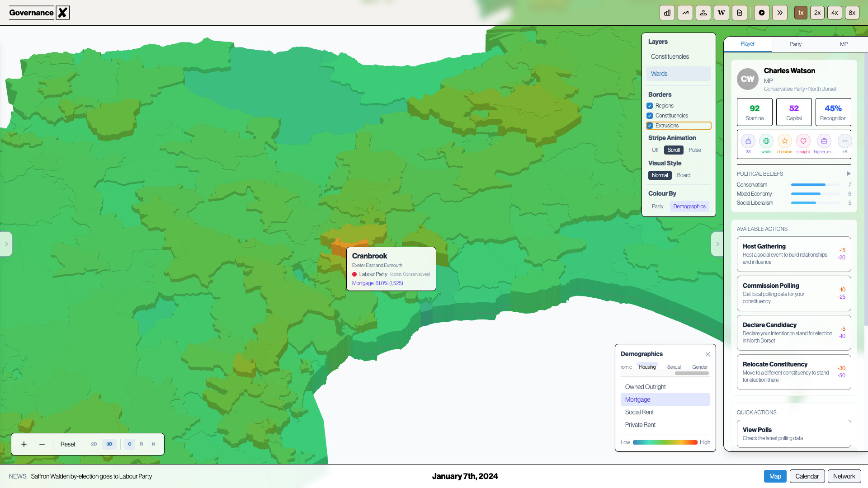Click the +6 expander to show more traits
Screen dimensions: 868x488
click(844, 141)
